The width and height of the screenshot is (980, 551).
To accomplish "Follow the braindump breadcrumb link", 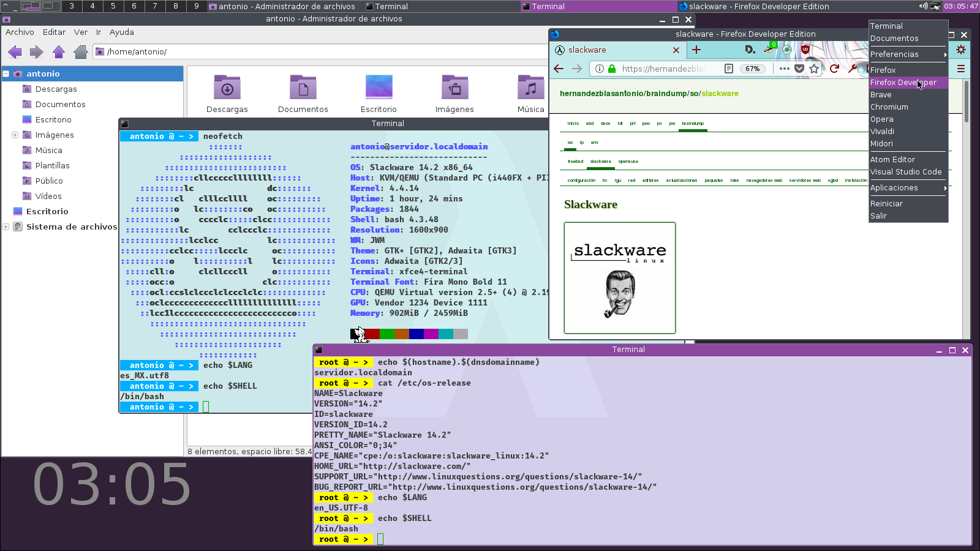I will coord(666,94).
